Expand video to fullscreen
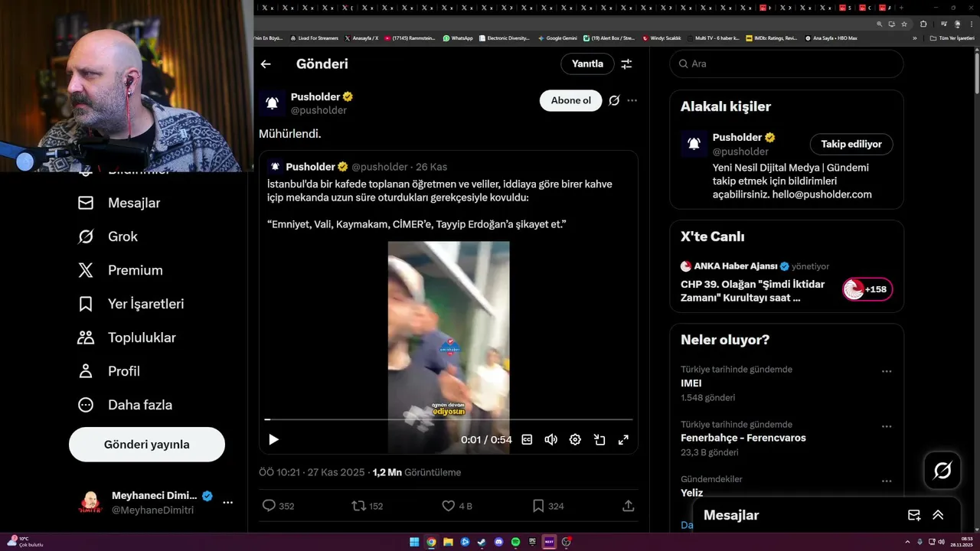 (x=623, y=439)
